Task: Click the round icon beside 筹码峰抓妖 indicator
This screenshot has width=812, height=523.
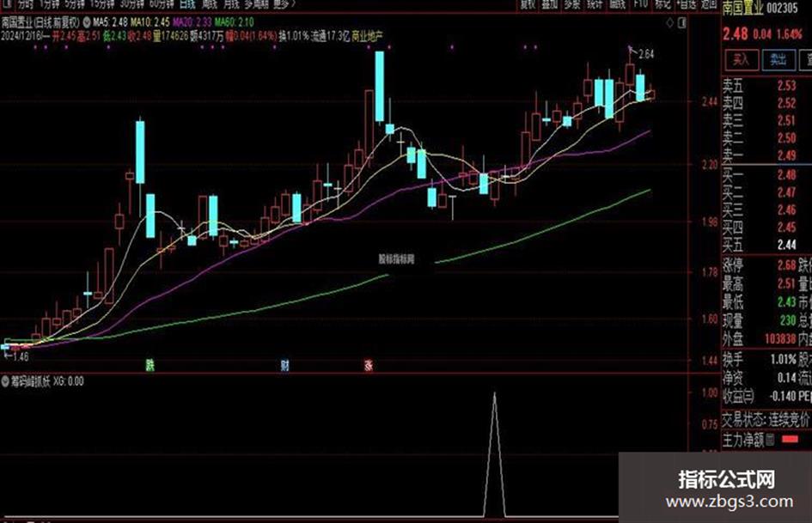Action: (x=5, y=381)
